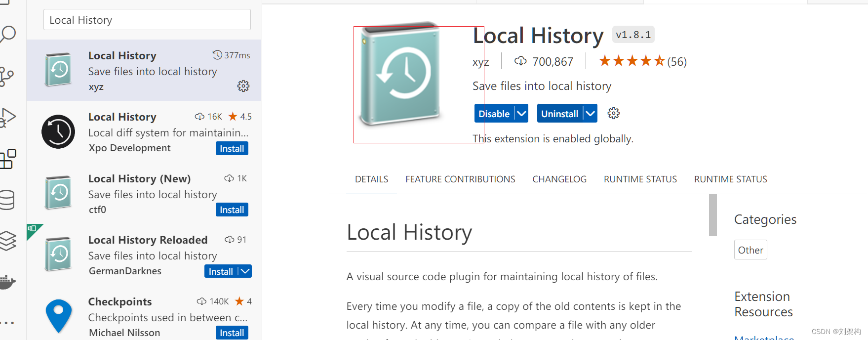Image resolution: width=868 pixels, height=340 pixels.
Task: Select installed Local History by xyz list item
Action: coord(144,70)
